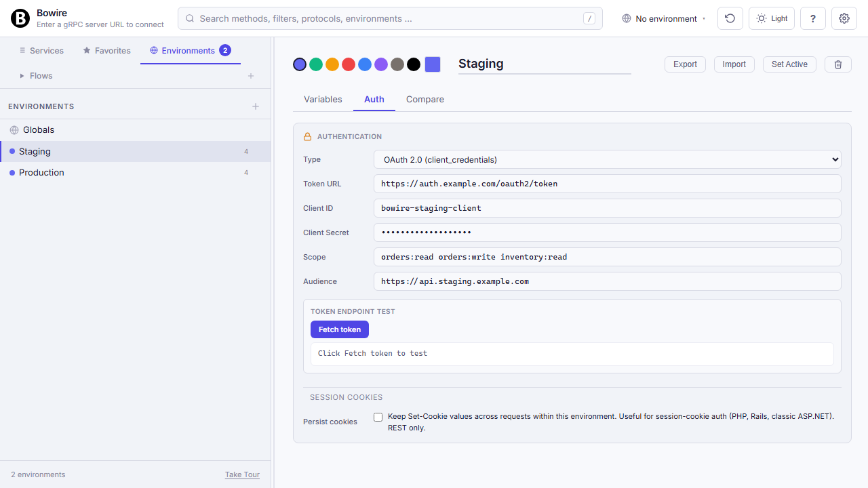Image resolution: width=868 pixels, height=488 pixels.
Task: Click the "2 environments" status text
Action: (x=38, y=474)
